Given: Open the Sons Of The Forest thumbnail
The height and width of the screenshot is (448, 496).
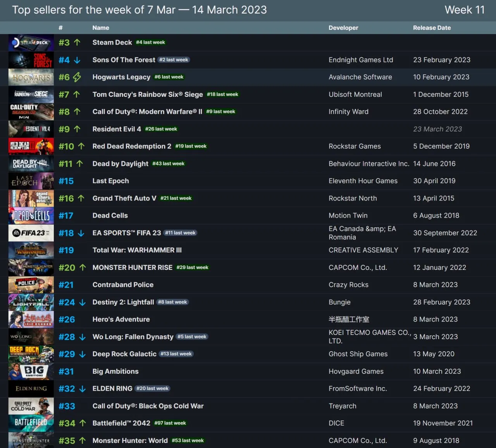Looking at the screenshot, I should pyautogui.click(x=31, y=60).
